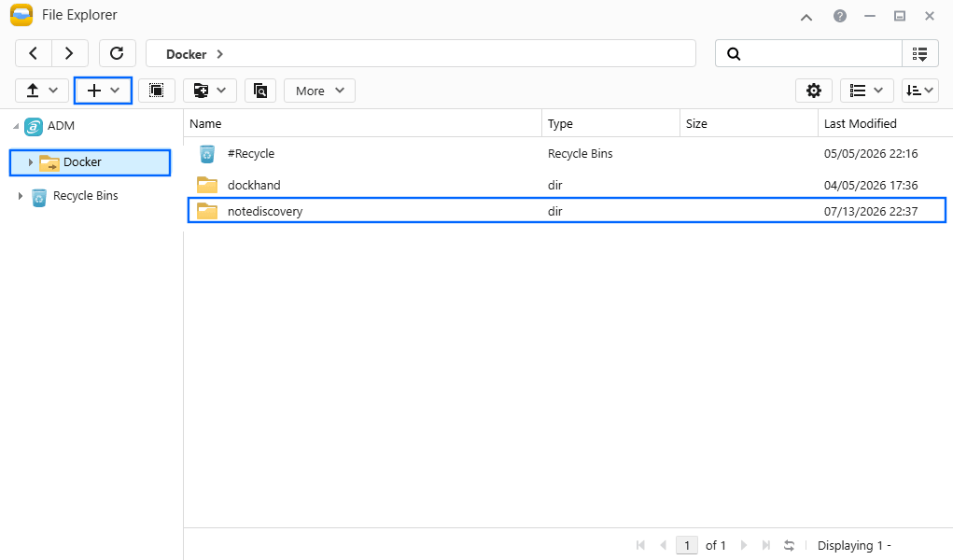Select Docker folder in sidebar
Viewport: 953px width, 560px height.
[90, 162]
